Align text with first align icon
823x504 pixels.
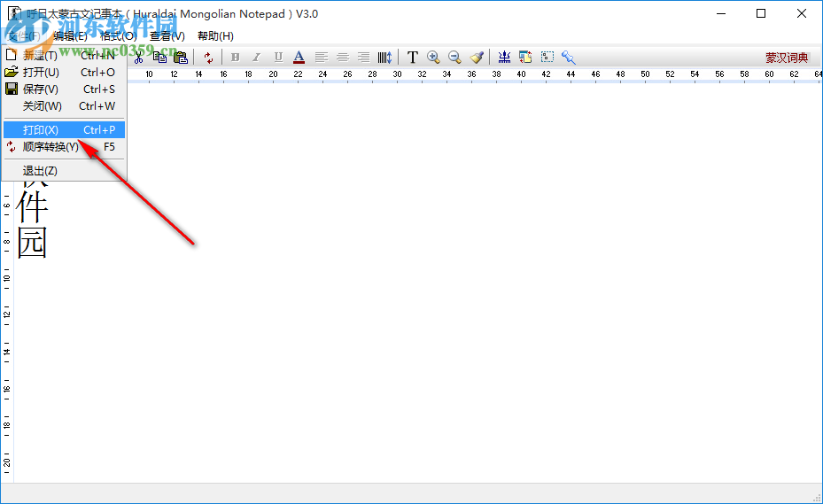(x=322, y=58)
